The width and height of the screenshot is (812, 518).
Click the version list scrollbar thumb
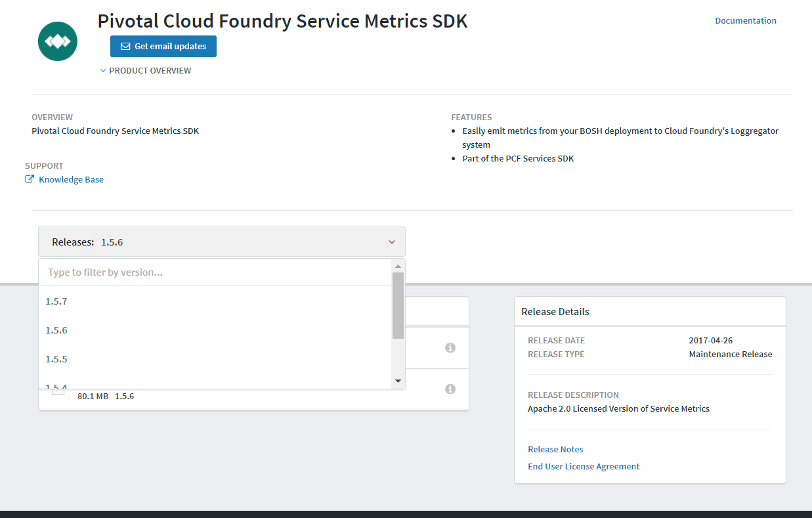[x=398, y=305]
